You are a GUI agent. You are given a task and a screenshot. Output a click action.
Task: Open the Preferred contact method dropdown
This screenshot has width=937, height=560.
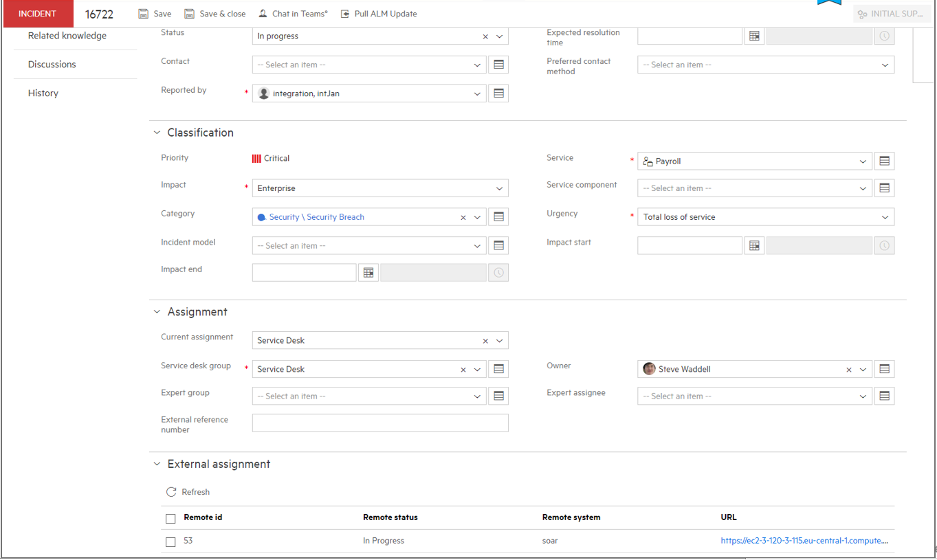point(885,65)
